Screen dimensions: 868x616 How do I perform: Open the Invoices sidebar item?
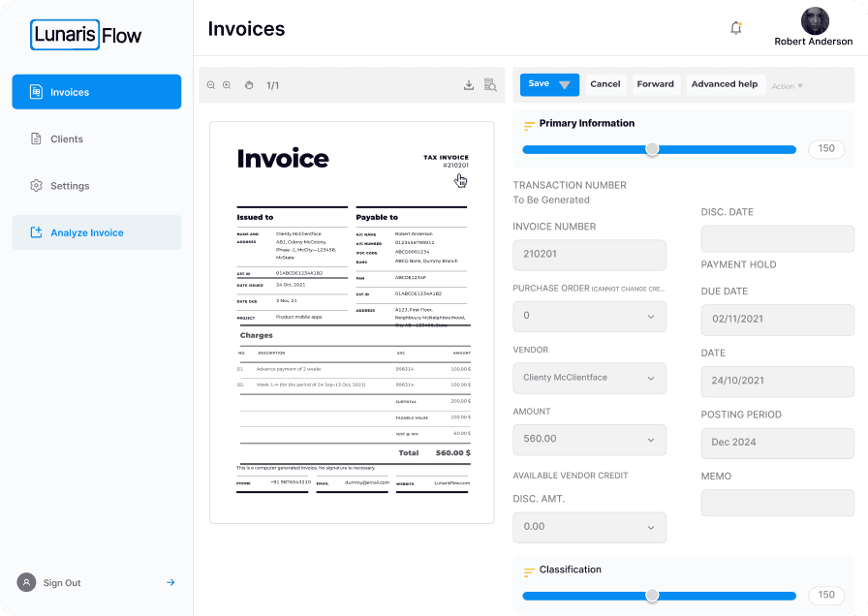[x=96, y=92]
